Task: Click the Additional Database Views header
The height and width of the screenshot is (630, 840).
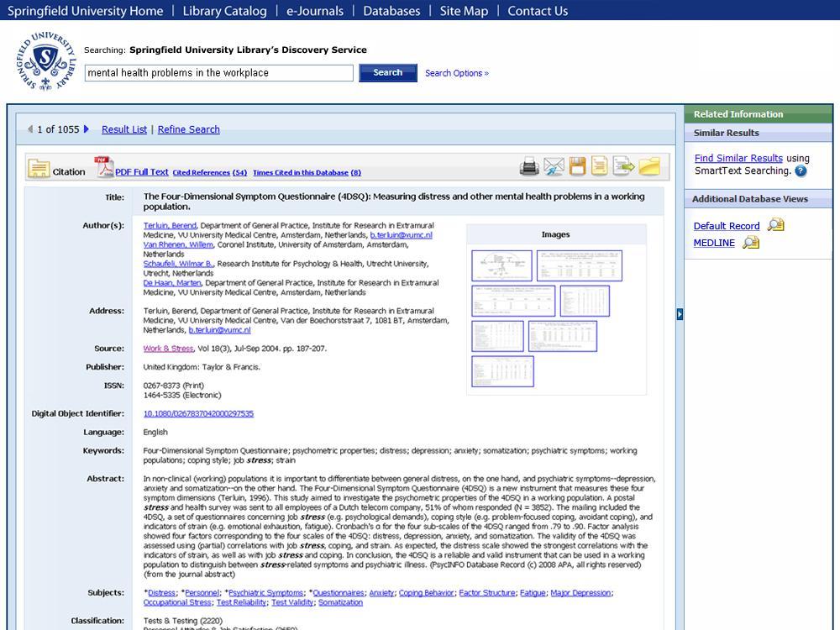Action: 758,199
